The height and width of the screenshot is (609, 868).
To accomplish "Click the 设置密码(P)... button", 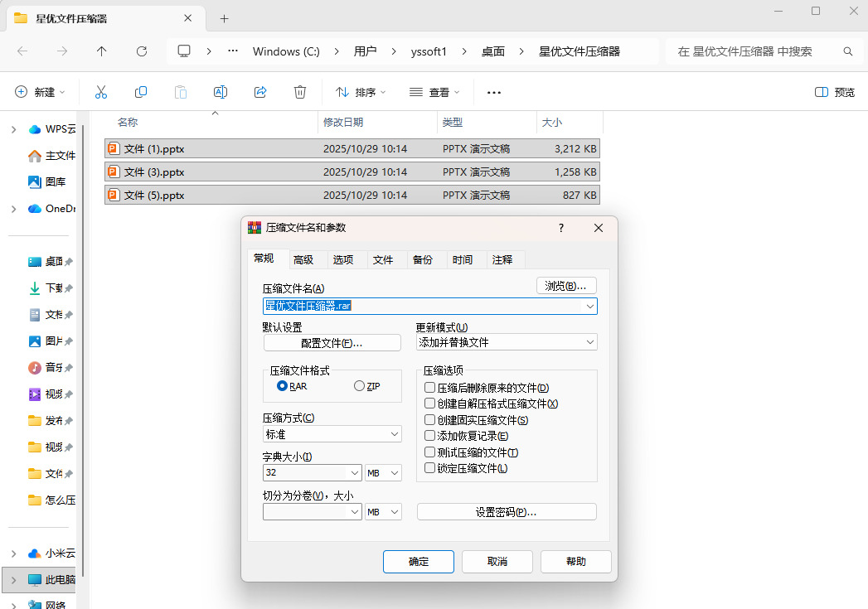I will (506, 512).
